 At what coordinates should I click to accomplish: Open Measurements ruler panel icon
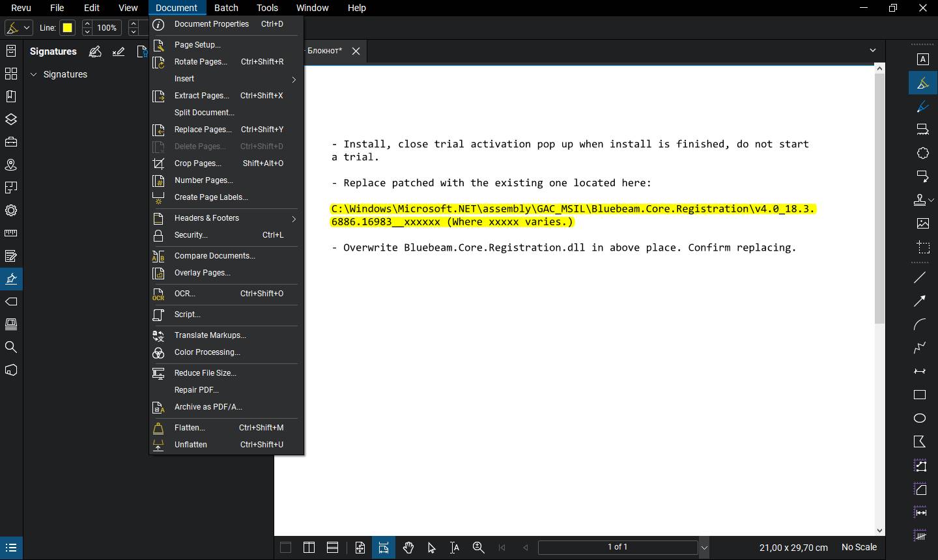click(11, 233)
